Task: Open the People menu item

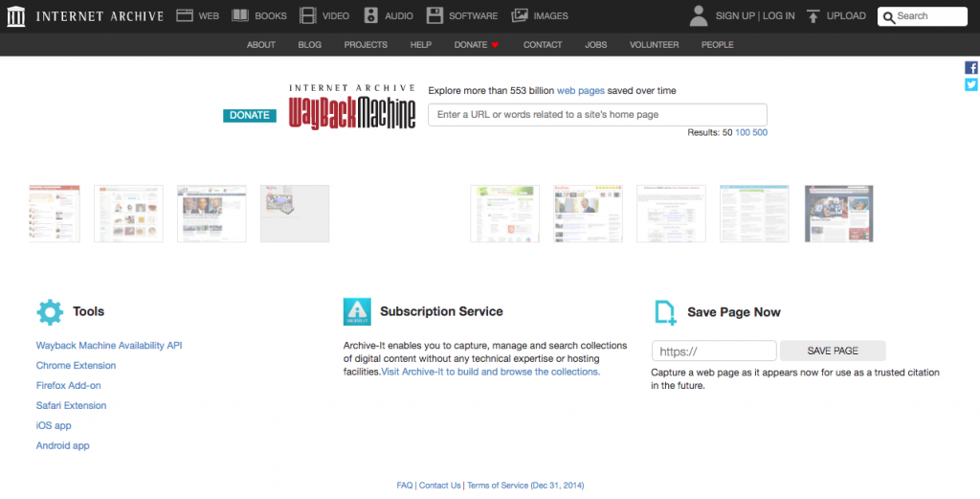Action: [x=718, y=45]
